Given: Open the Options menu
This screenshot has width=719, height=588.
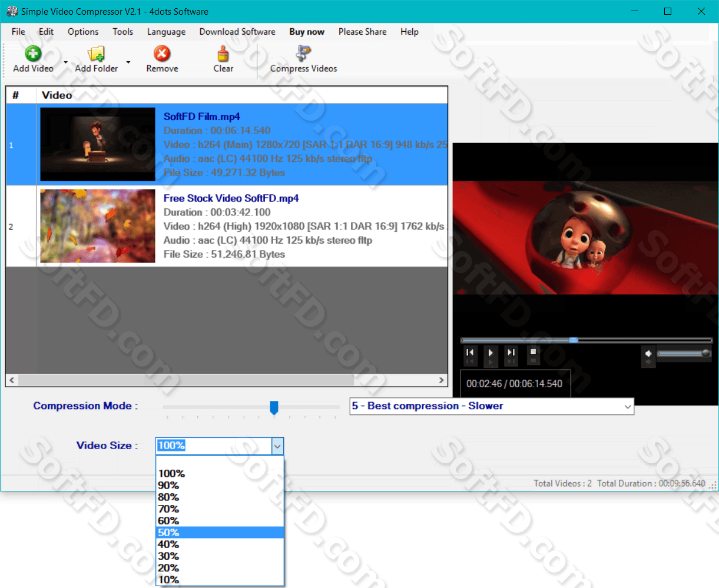Looking at the screenshot, I should [x=83, y=32].
